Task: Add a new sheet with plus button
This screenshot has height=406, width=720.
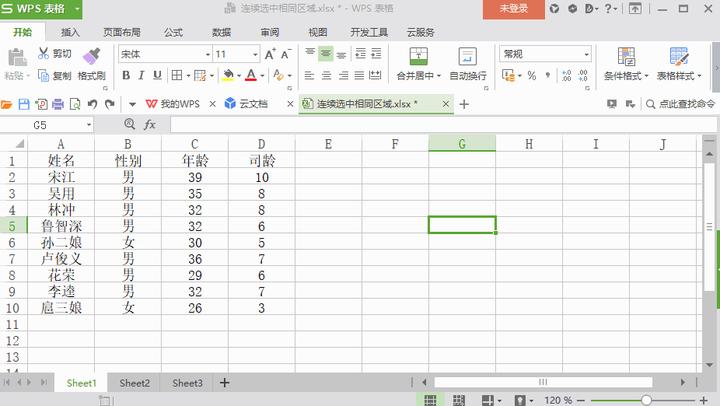Action: tap(225, 383)
